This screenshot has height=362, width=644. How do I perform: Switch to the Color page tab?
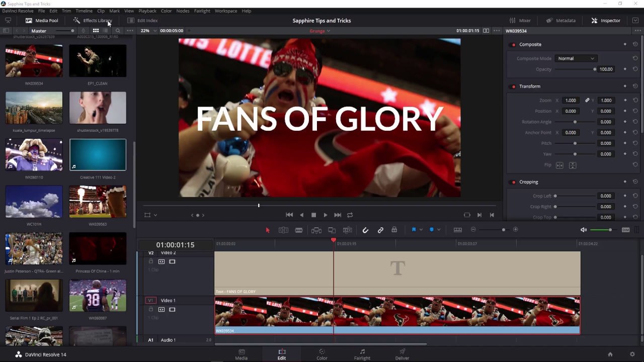point(321,354)
